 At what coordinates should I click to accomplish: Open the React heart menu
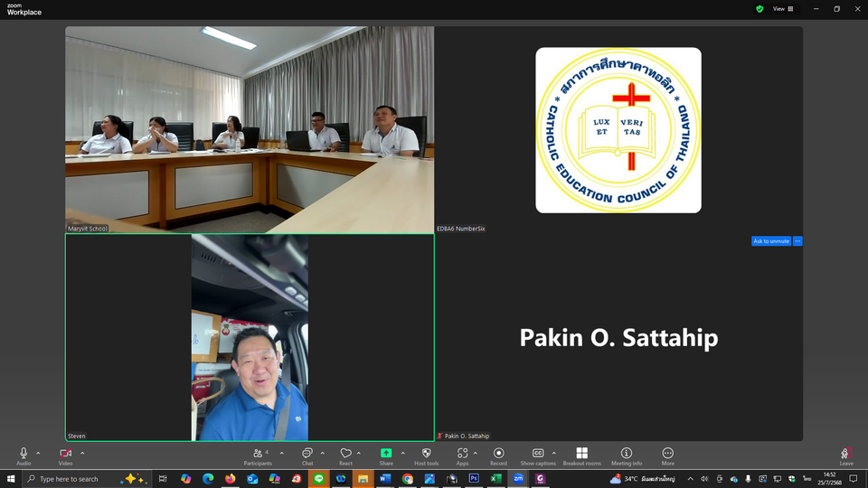346,455
